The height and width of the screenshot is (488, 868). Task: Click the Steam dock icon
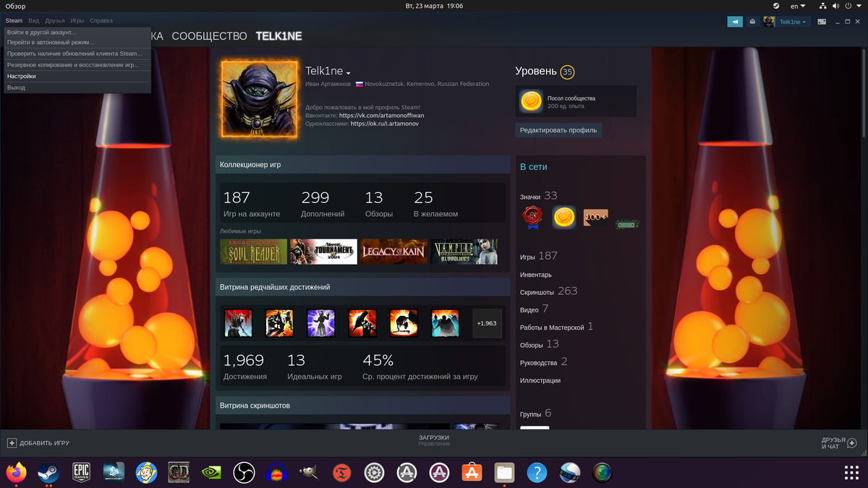(48, 473)
